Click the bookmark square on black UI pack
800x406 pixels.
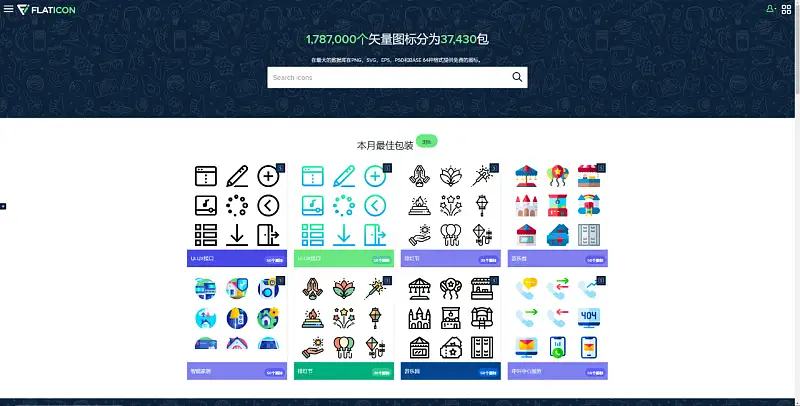tap(281, 168)
